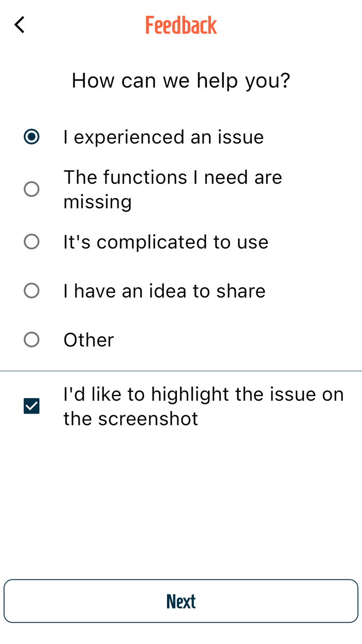Go back using the left arrow icon

click(x=19, y=25)
